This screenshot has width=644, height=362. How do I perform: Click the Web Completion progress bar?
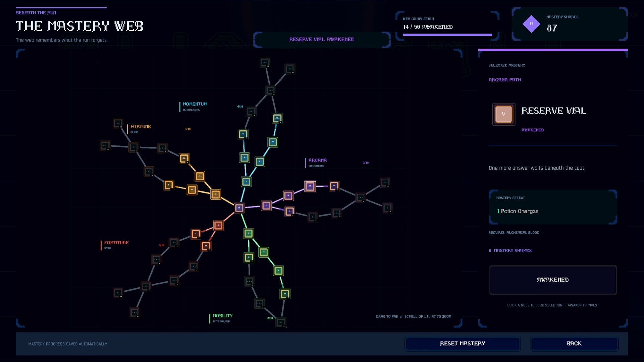447,35
